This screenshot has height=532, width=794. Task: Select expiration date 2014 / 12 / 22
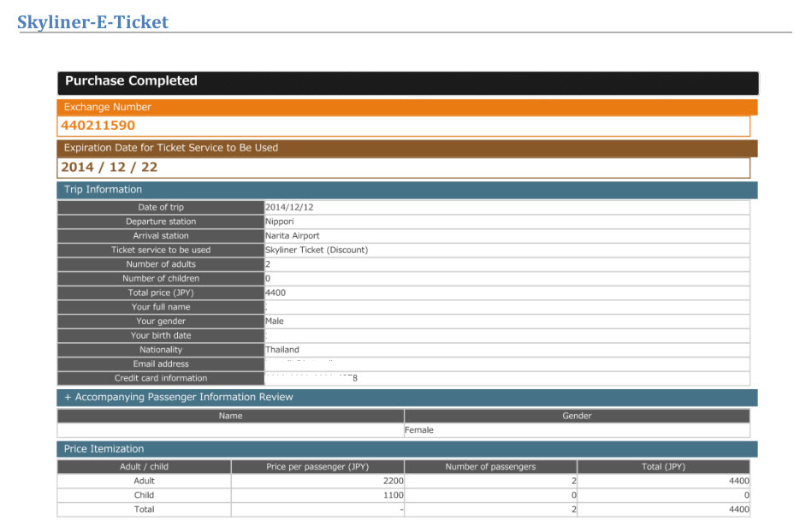click(x=110, y=168)
